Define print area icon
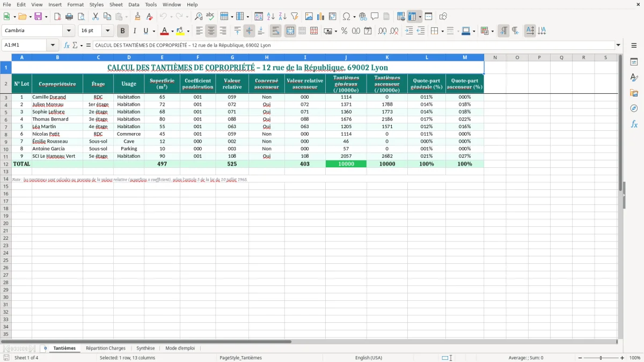The width and height of the screenshot is (644, 362). pos(401,17)
